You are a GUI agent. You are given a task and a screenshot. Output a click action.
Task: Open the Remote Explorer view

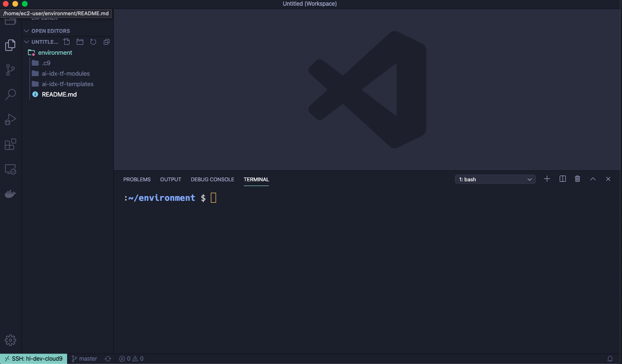tap(10, 169)
